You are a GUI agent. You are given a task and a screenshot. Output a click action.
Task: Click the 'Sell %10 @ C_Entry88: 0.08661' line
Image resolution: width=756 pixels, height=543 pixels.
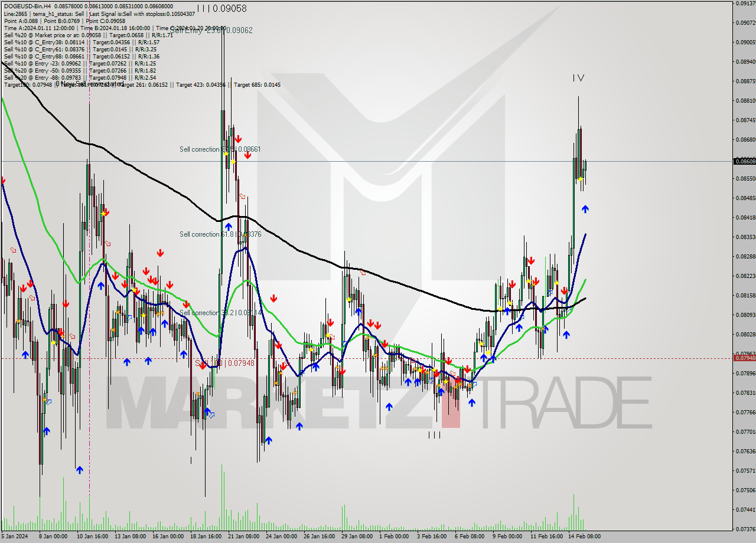[82, 56]
